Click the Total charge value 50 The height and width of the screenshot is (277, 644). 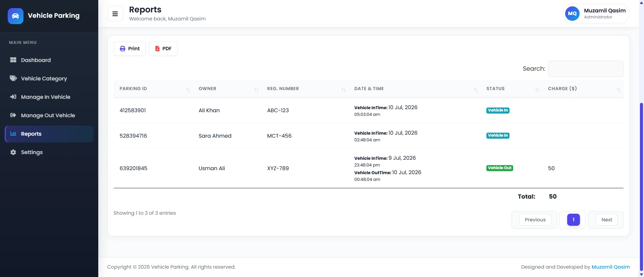pyautogui.click(x=553, y=197)
